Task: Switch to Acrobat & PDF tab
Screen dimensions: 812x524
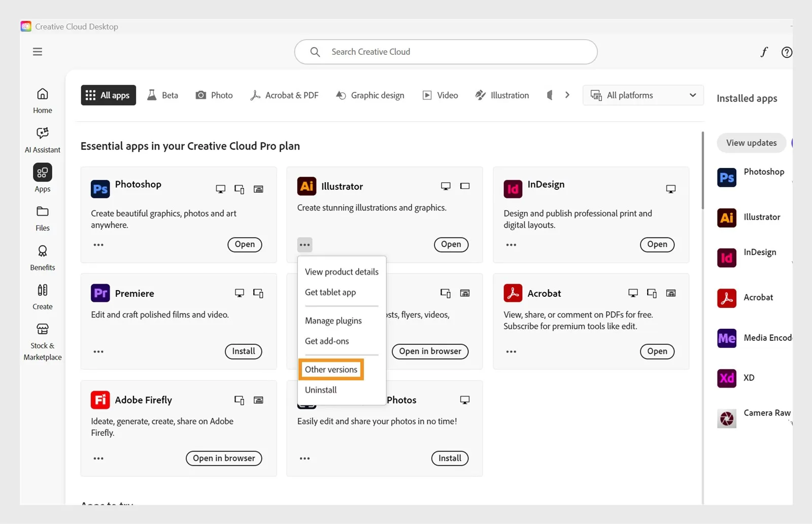Action: [284, 95]
